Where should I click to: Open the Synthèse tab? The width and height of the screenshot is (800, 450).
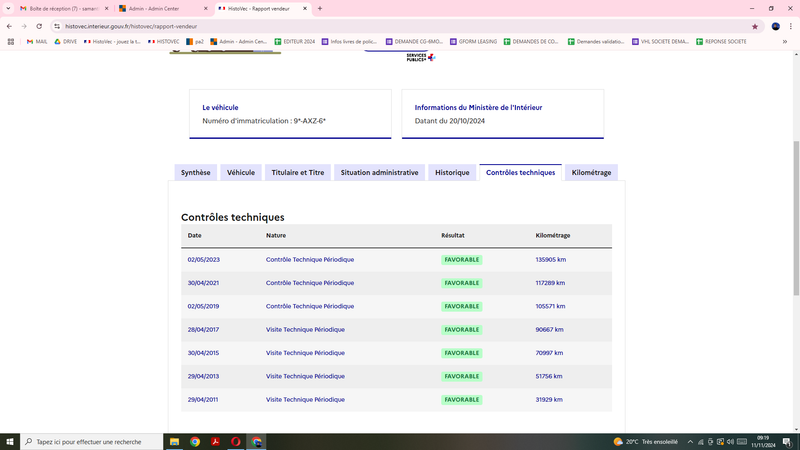coord(195,172)
